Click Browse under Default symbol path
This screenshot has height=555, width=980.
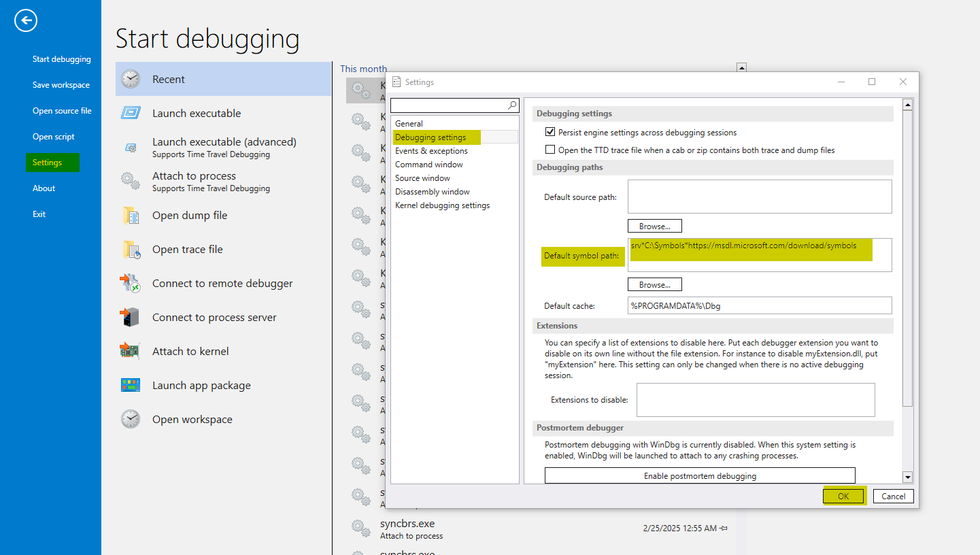click(x=655, y=284)
